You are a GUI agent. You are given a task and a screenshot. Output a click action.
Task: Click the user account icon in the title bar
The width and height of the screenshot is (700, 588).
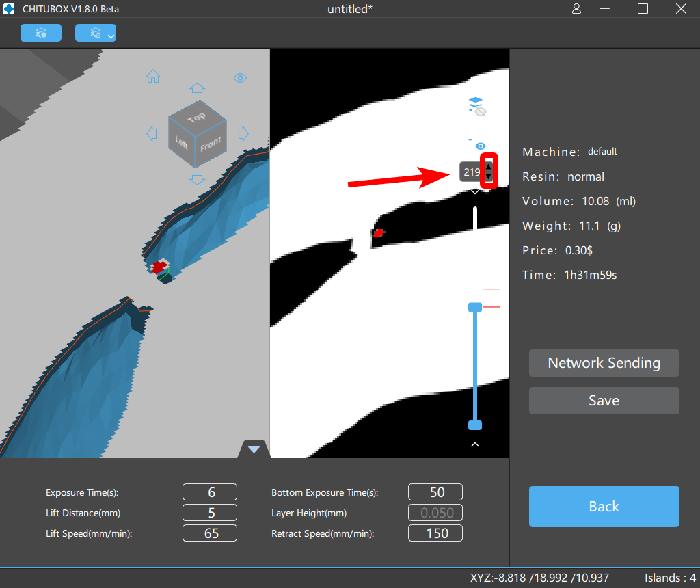[x=578, y=9]
